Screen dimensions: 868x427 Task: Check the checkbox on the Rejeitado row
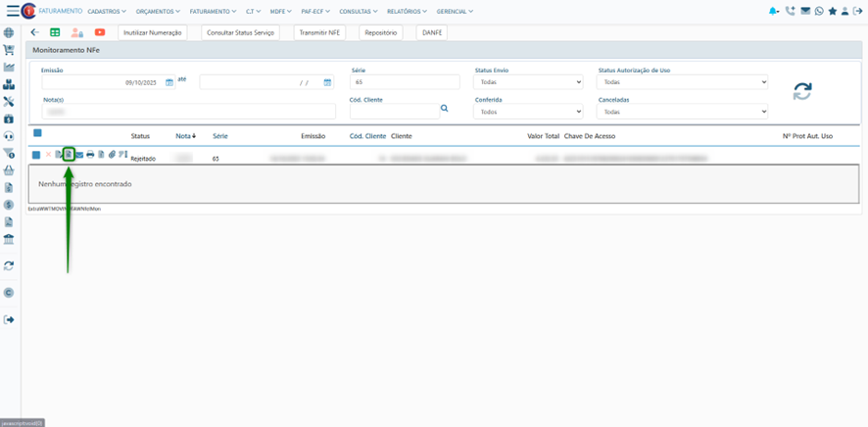(36, 155)
